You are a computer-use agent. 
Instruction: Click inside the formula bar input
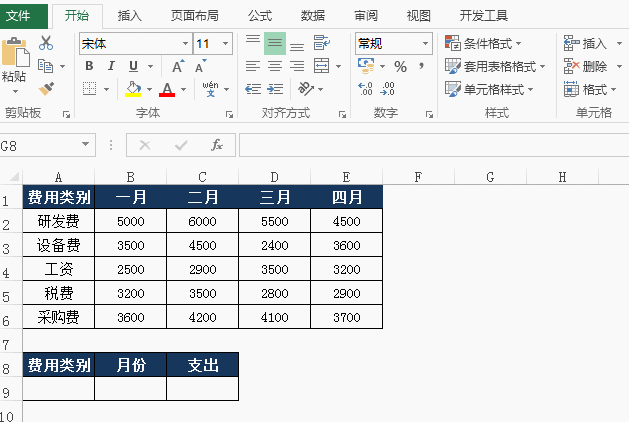[434, 145]
